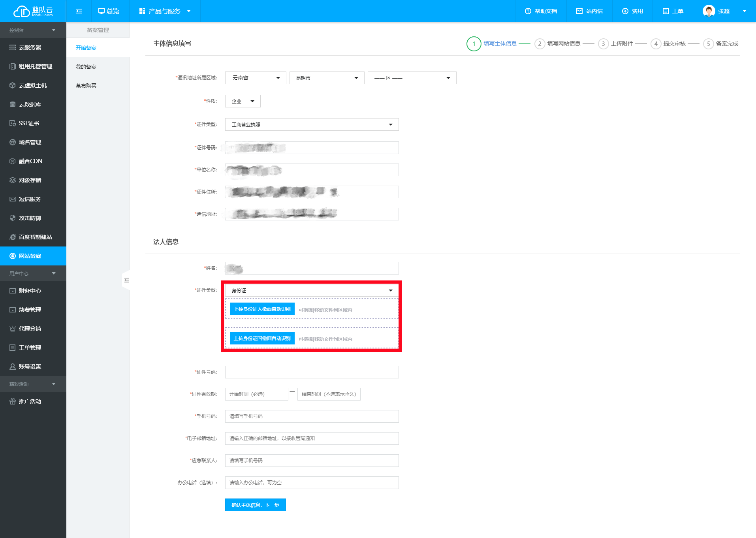The image size is (756, 538).
Task: Open the city dropdown showing 昆明市
Action: tap(327, 78)
